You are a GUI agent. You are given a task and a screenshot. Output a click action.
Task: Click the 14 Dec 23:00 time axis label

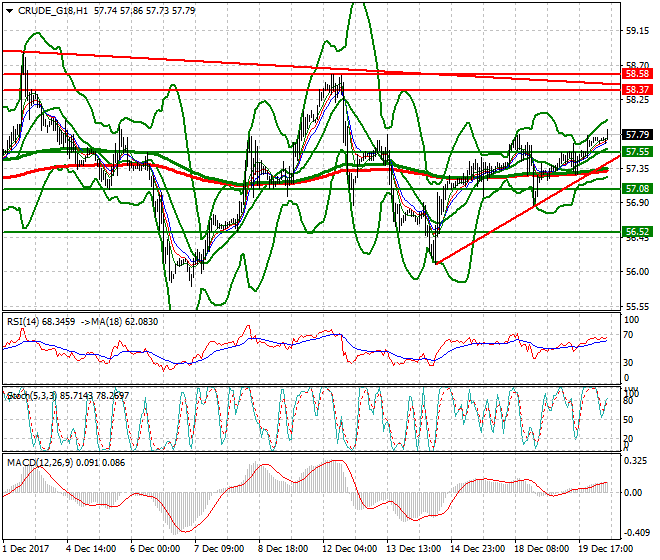point(477,549)
